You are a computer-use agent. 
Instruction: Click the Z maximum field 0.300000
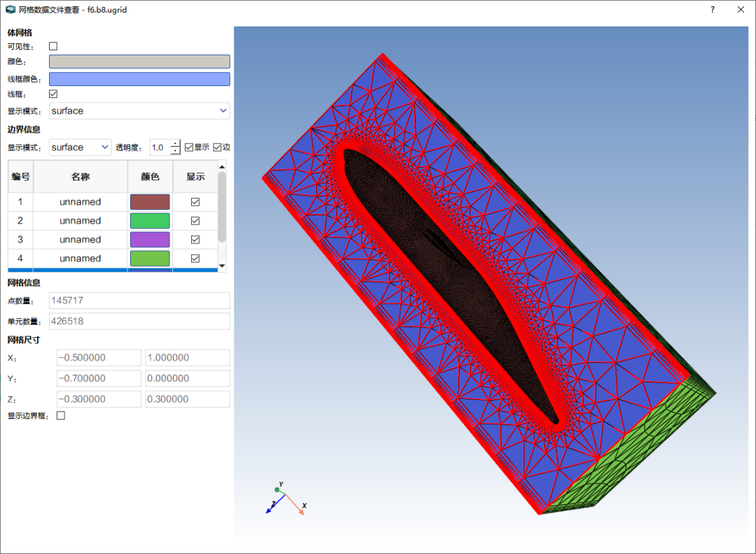click(188, 399)
